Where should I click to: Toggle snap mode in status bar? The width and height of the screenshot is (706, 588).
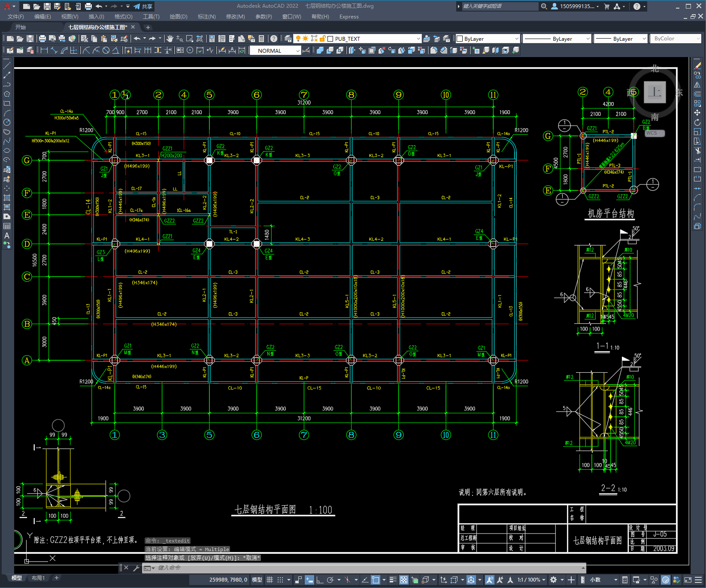pos(280,580)
